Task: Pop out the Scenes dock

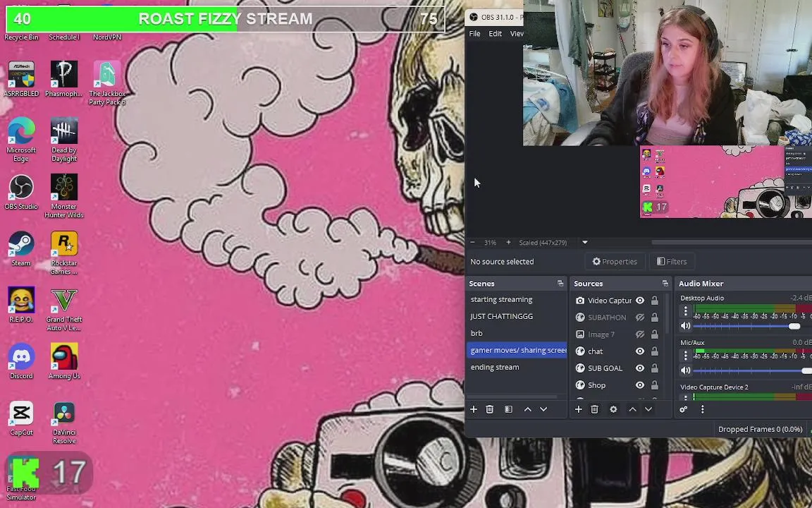Action: coord(560,284)
